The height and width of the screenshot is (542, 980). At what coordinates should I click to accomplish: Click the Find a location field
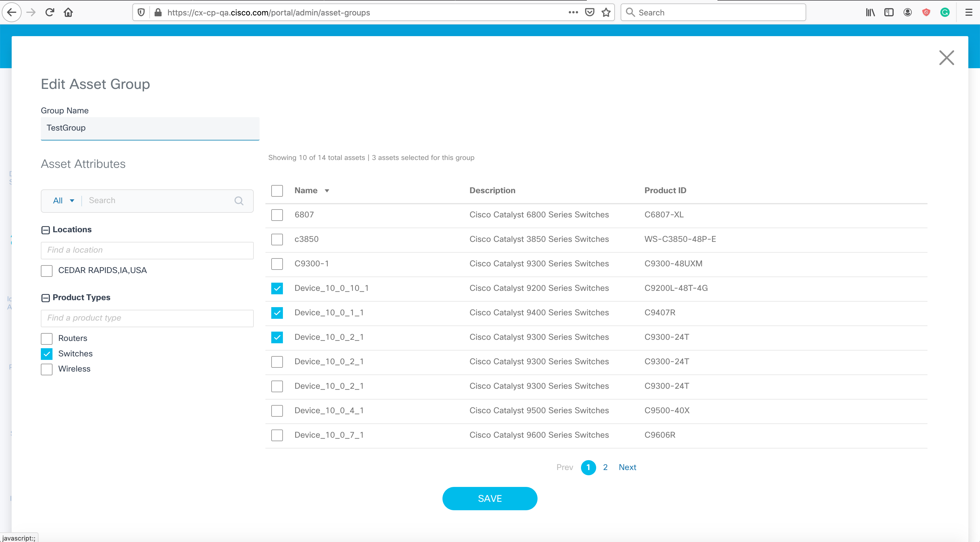[147, 250]
